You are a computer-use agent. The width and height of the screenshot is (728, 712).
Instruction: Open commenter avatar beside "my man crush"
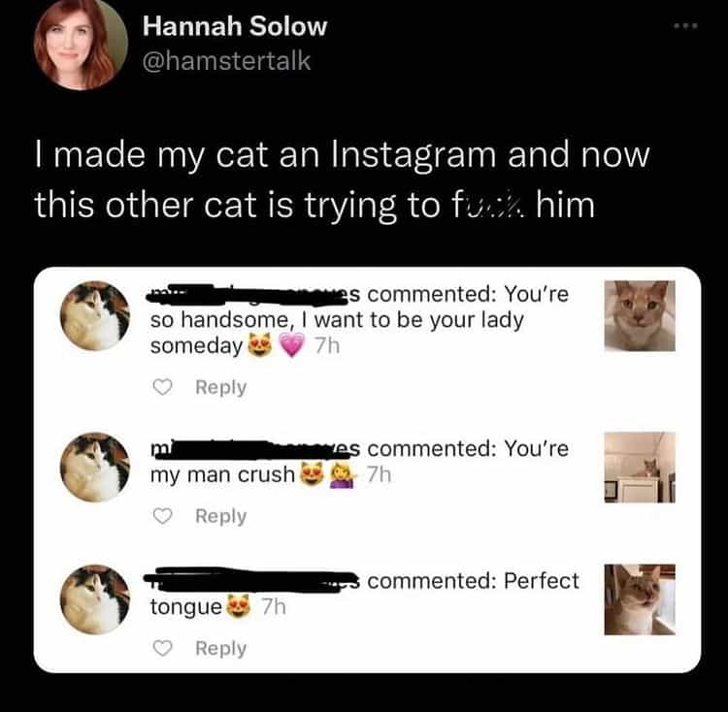coord(95,467)
